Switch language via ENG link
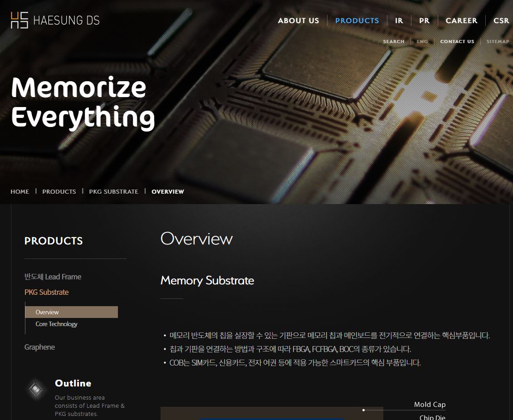This screenshot has width=513, height=420. point(422,42)
